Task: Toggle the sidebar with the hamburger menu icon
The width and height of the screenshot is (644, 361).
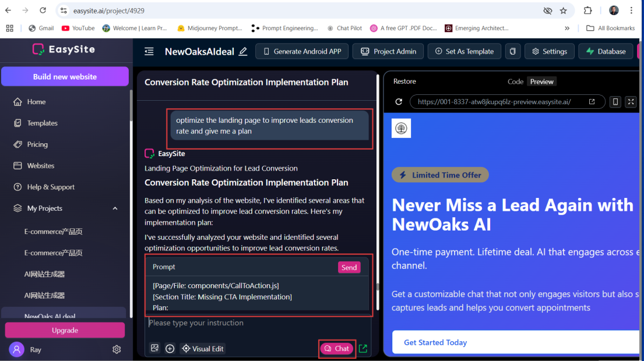Action: pyautogui.click(x=149, y=52)
